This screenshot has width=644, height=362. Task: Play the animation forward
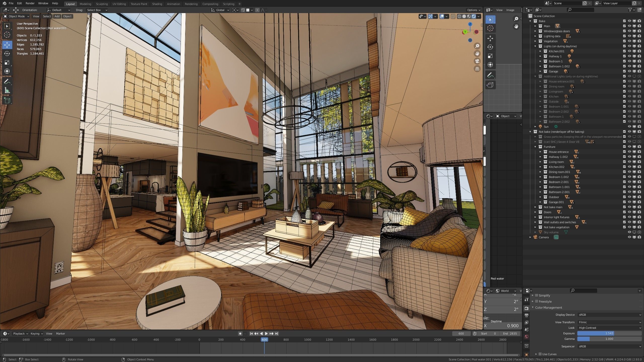click(x=266, y=334)
